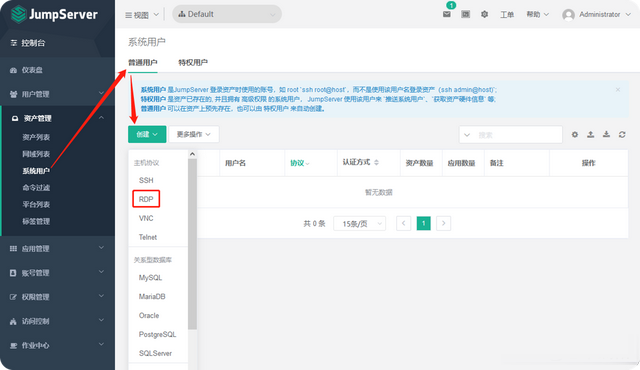Viewport: 640px width, 370px height.
Task: Choose RDP from the create menu
Action: (x=146, y=199)
